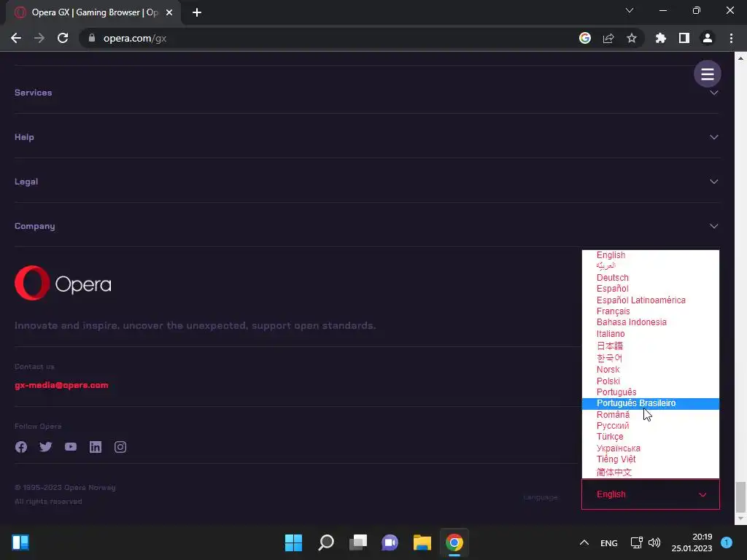Close the Opera GX tab
This screenshot has width=747, height=560.
169,12
